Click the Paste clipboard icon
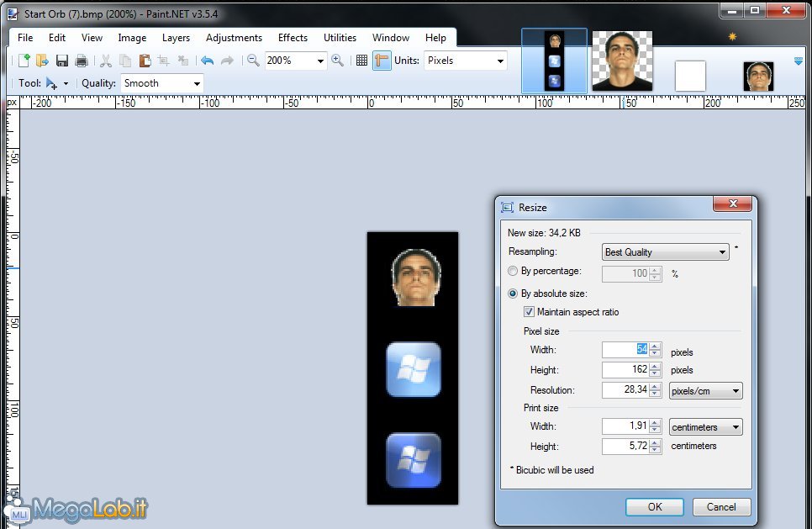 (x=145, y=61)
